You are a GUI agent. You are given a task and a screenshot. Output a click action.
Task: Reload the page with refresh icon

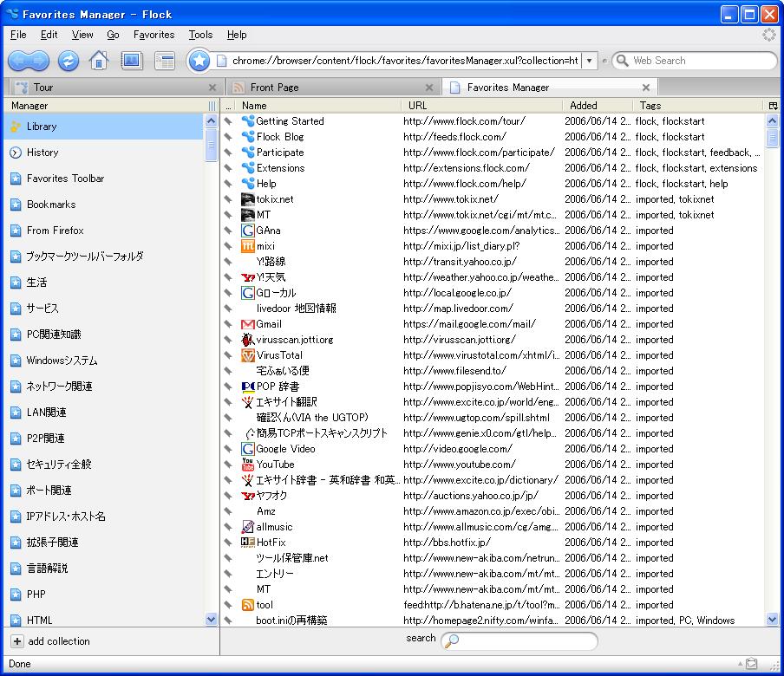(68, 61)
